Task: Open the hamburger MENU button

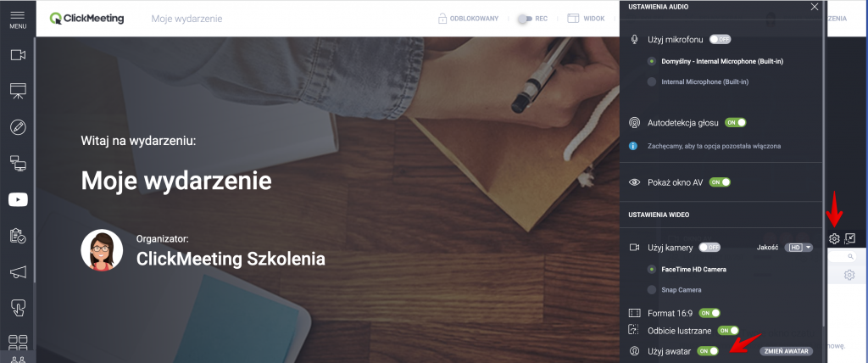Action: coord(18,19)
